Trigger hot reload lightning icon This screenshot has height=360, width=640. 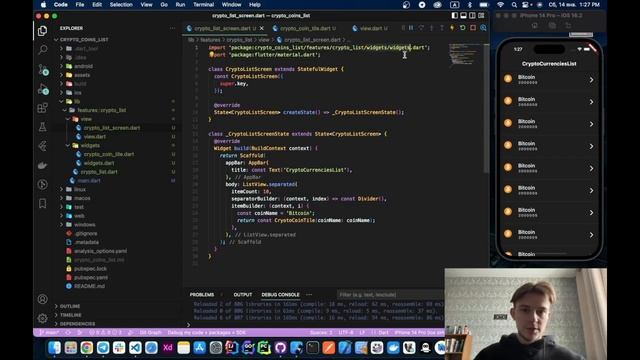click(x=452, y=28)
